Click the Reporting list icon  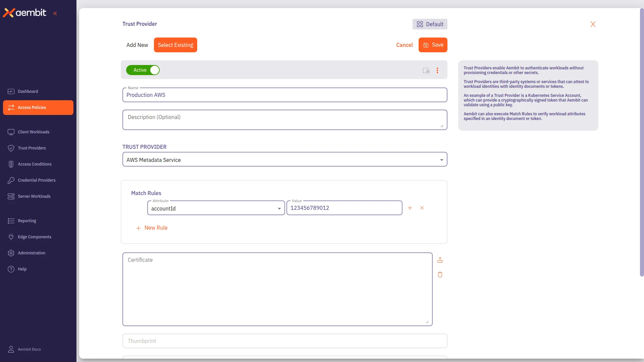point(11,221)
